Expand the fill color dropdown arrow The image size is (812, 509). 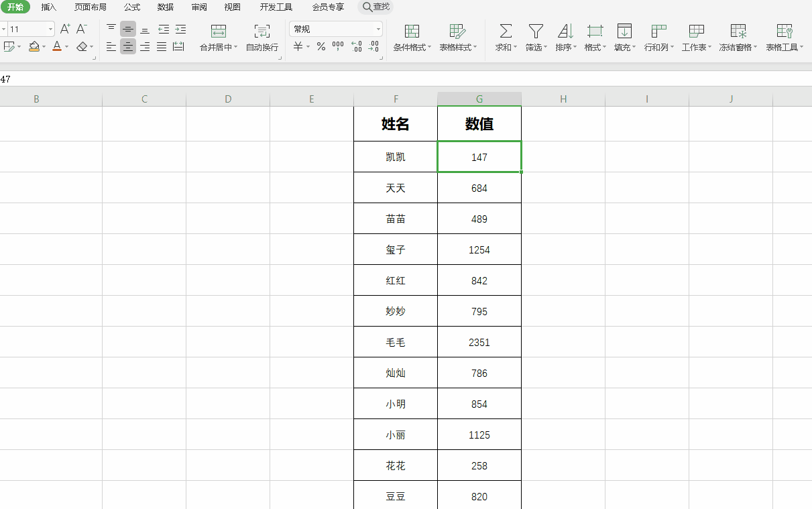(x=44, y=47)
